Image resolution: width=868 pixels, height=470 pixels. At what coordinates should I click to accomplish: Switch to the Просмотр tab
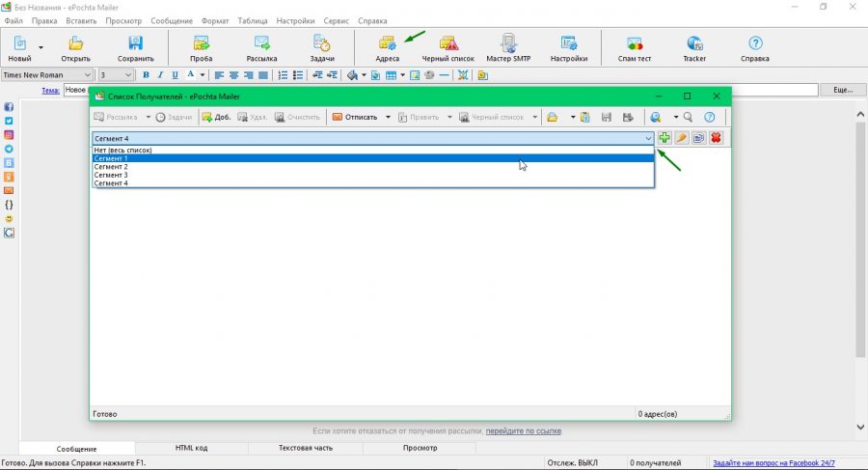pos(420,448)
